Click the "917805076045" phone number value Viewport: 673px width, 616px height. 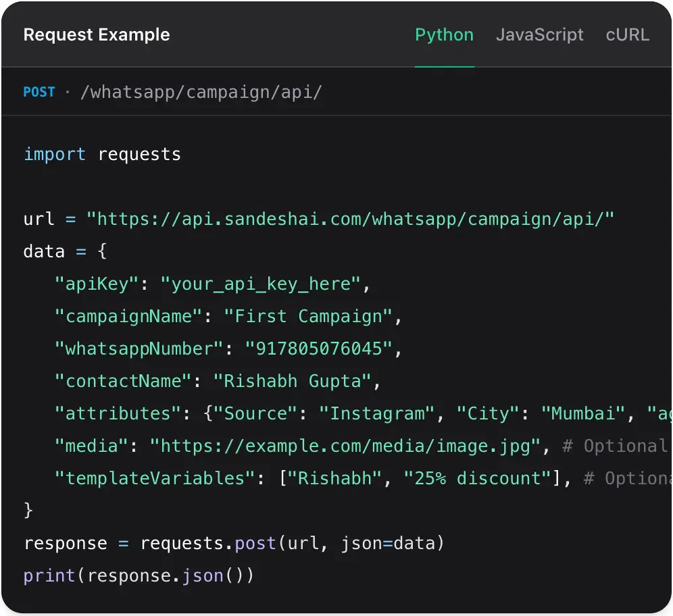click(x=318, y=349)
